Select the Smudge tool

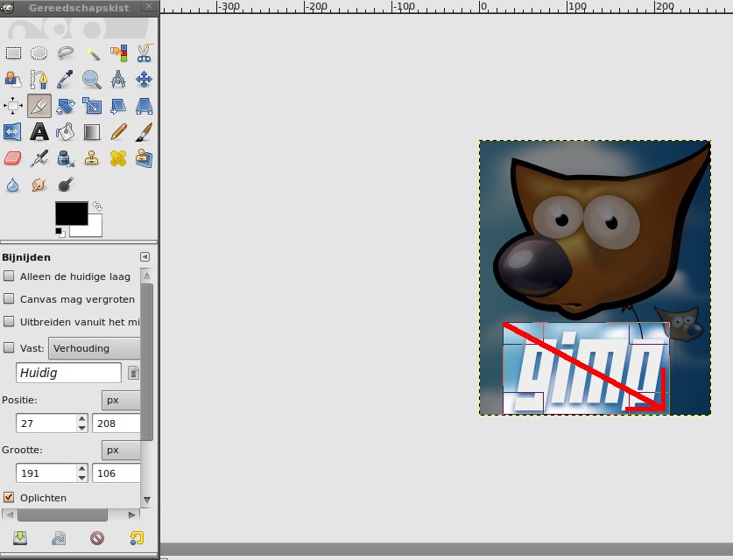39,185
